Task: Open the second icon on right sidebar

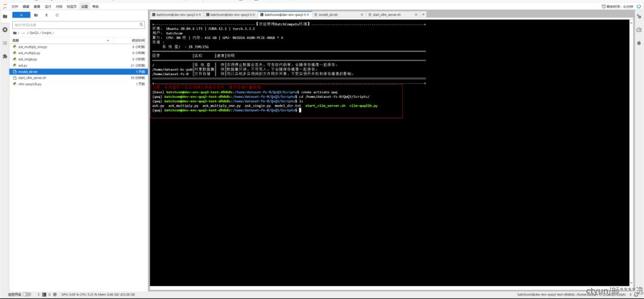Action: pyautogui.click(x=639, y=30)
